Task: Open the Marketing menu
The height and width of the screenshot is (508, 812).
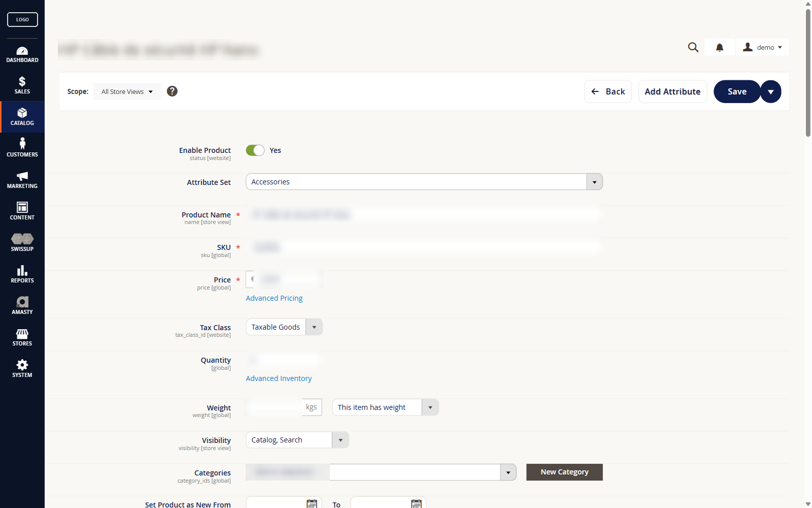Action: click(x=22, y=180)
